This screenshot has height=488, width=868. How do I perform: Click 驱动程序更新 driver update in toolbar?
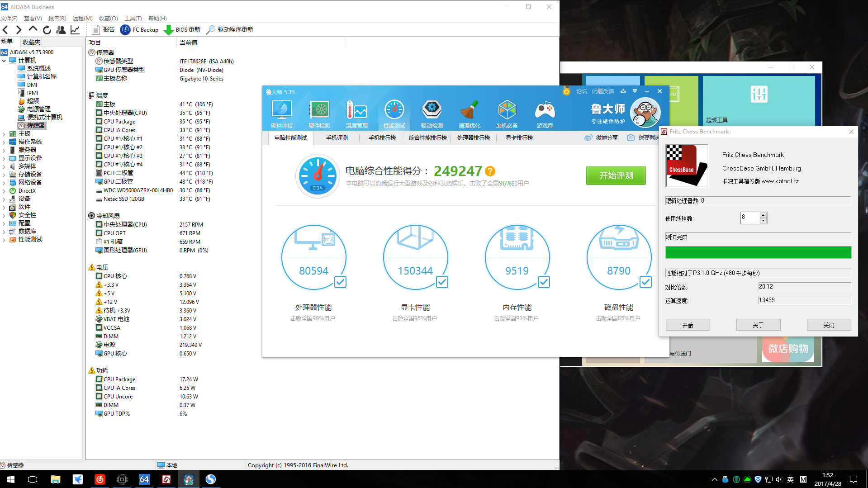pos(230,30)
